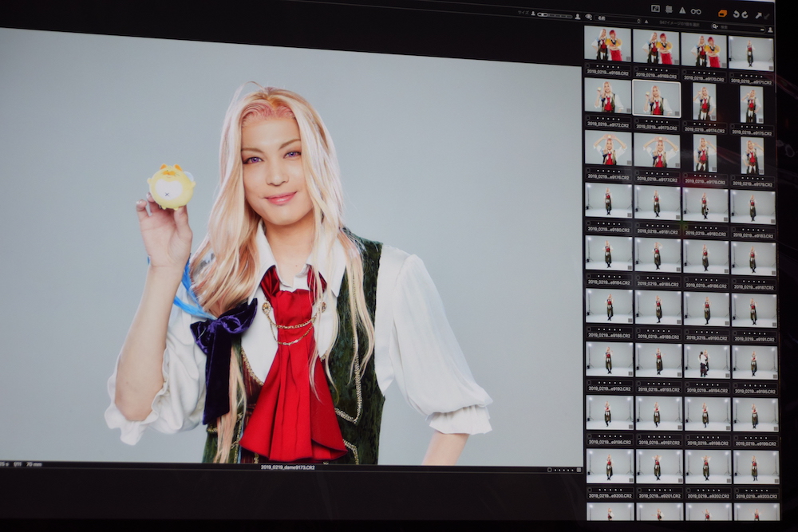Viewport: 798px width, 532px height.
Task: Set star rating dots on e9174.CR2
Action: 705,125
